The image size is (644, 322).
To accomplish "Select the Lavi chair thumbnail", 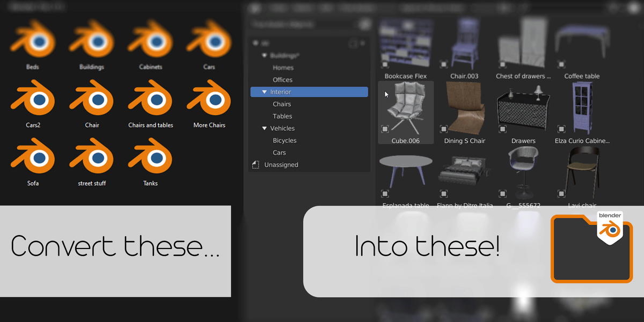I will coord(582,173).
